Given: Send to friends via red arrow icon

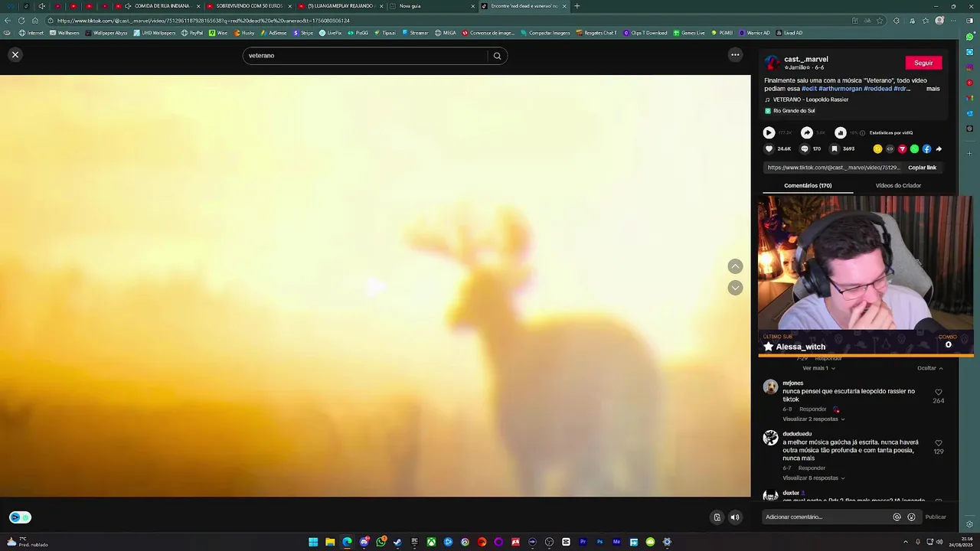Looking at the screenshot, I should 902,149.
